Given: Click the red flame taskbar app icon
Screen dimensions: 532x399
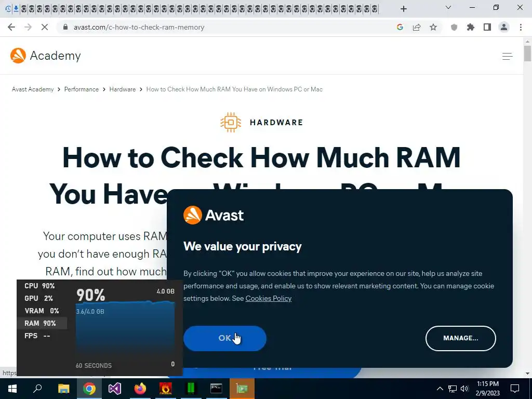Looking at the screenshot, I should pyautogui.click(x=166, y=389).
